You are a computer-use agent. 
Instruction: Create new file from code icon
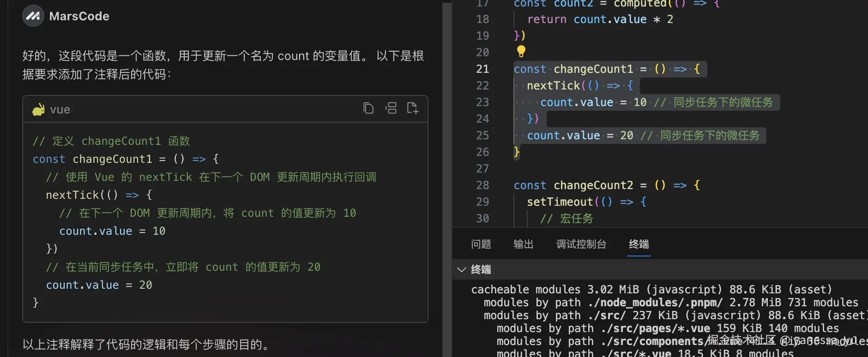tap(413, 108)
